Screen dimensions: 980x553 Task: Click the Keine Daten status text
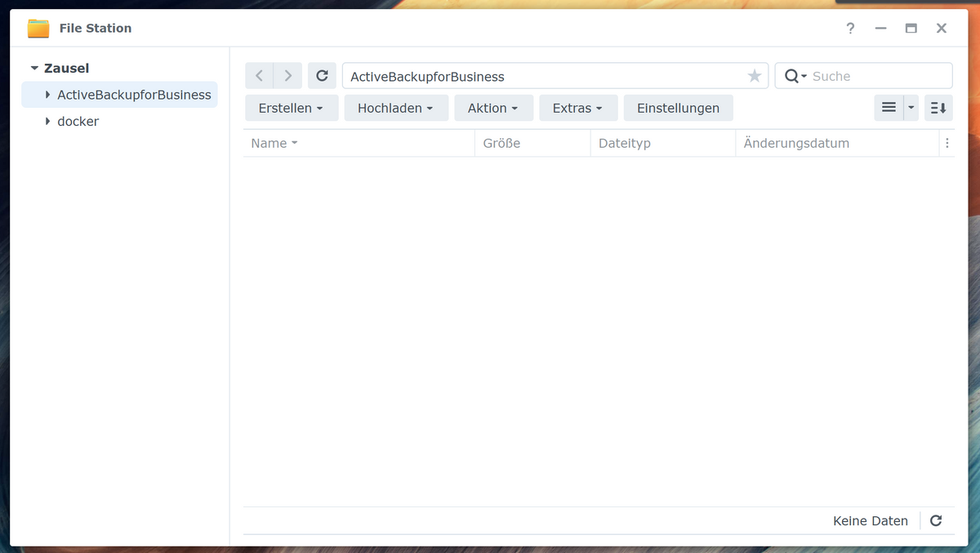coord(871,521)
